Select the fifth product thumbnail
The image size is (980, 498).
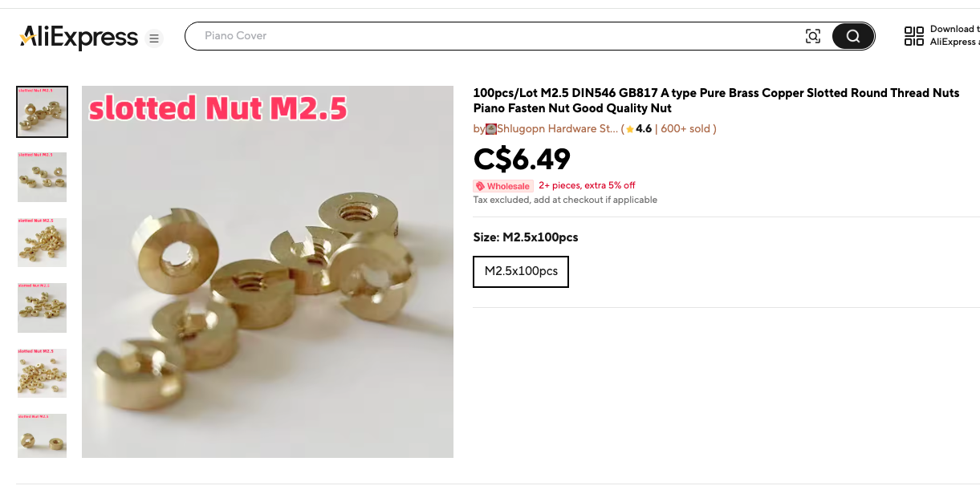[43, 374]
